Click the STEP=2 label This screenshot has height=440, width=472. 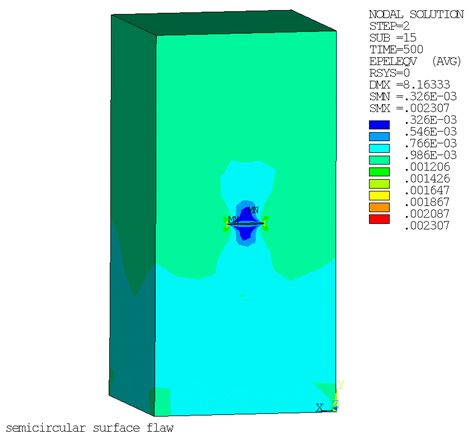(x=389, y=26)
